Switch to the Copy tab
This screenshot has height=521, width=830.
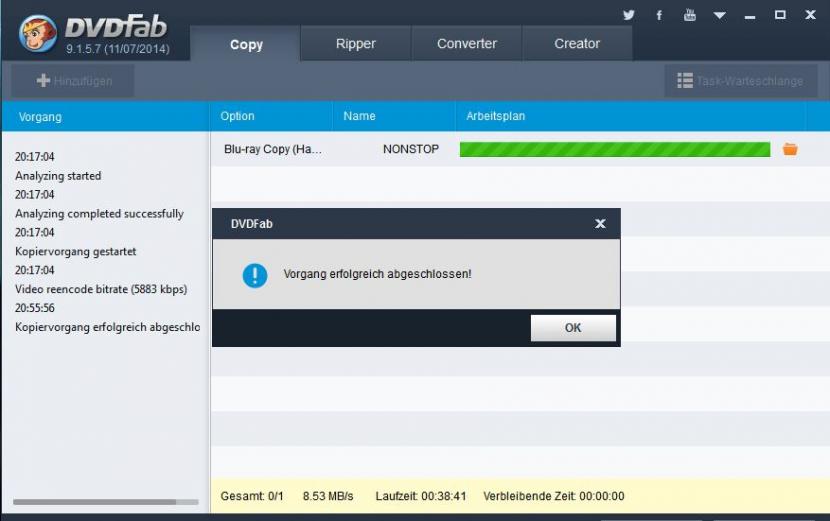click(246, 44)
